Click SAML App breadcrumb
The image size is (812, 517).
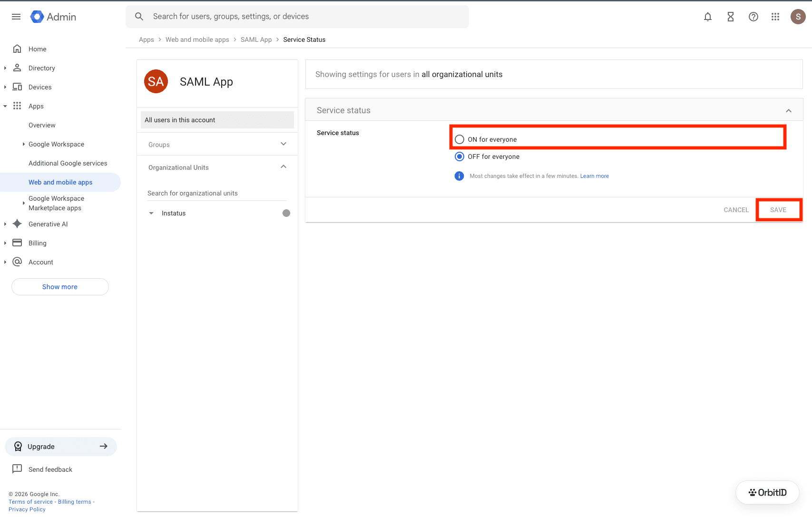click(256, 39)
